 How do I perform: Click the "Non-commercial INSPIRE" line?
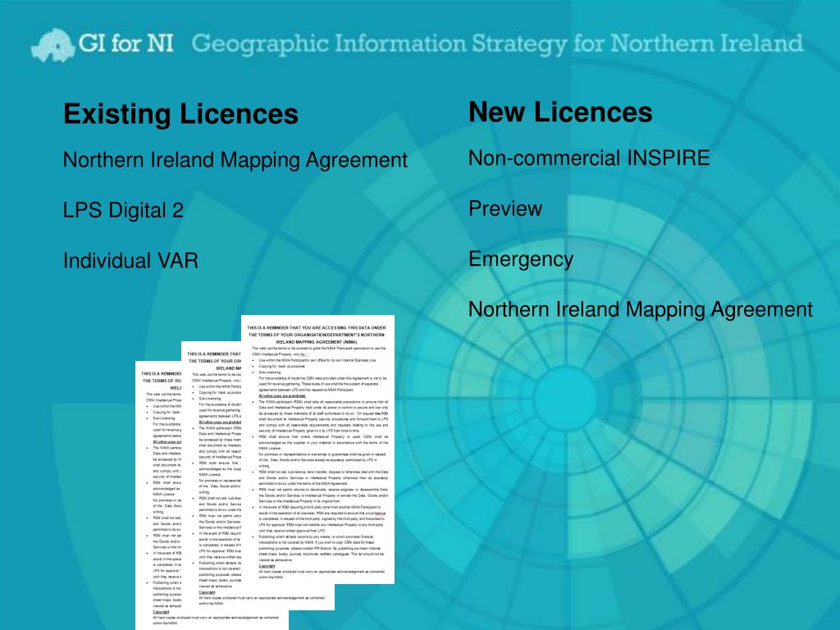(589, 158)
